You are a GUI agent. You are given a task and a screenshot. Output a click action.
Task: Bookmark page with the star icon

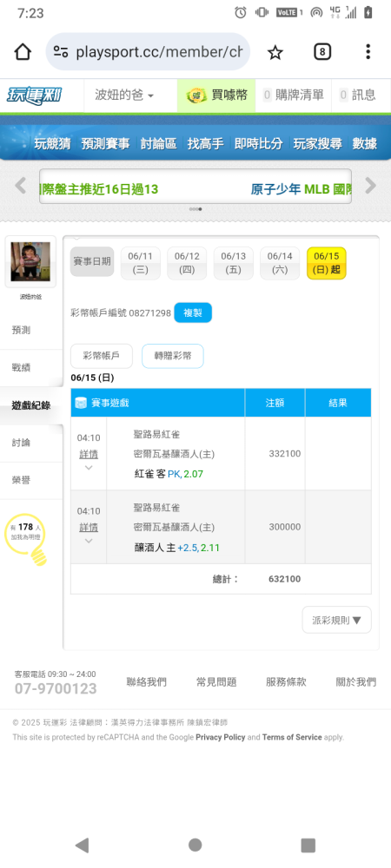pos(275,52)
